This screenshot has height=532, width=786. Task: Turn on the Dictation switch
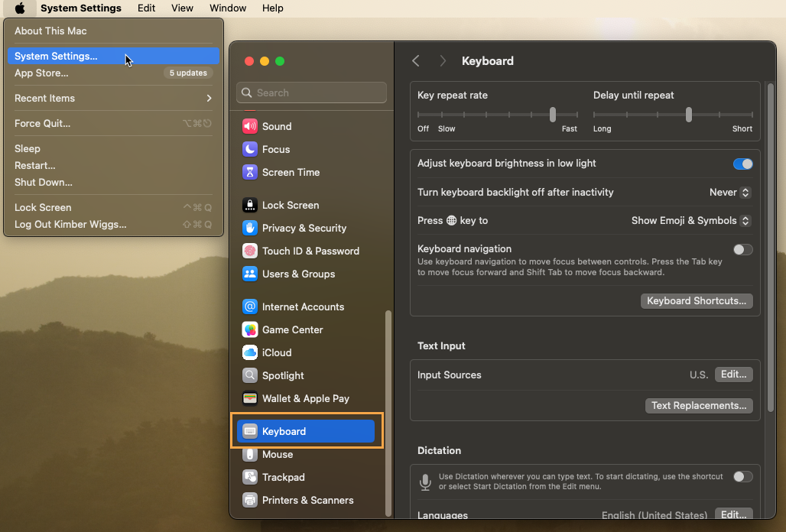click(x=742, y=476)
